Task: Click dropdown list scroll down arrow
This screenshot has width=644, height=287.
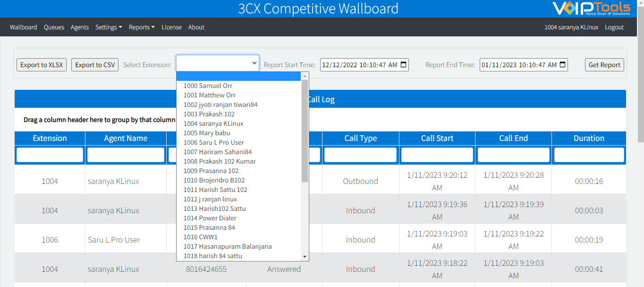Action: click(x=305, y=256)
